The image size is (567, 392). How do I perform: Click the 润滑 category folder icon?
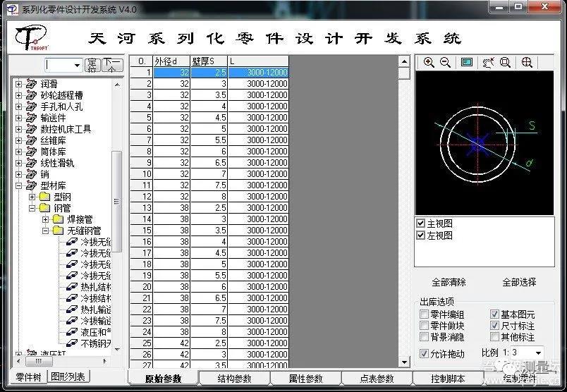(x=32, y=84)
